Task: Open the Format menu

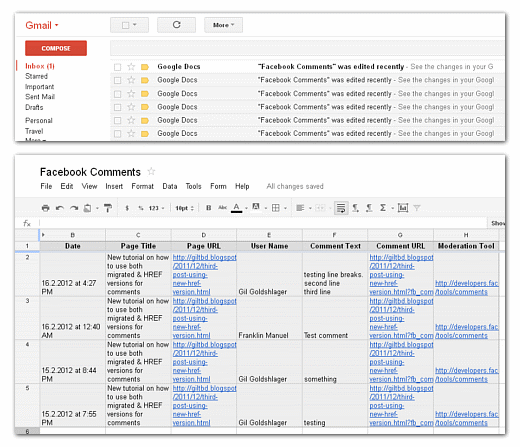Action: click(142, 186)
